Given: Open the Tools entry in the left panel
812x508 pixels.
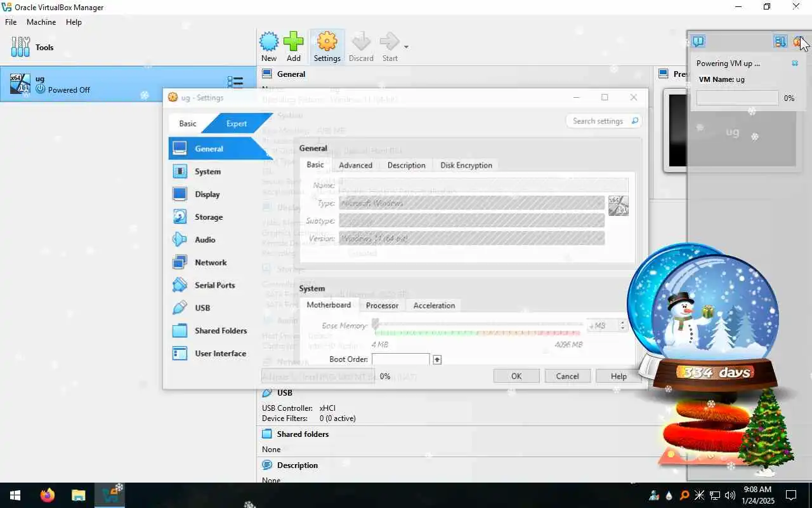Looking at the screenshot, I should coord(127,47).
